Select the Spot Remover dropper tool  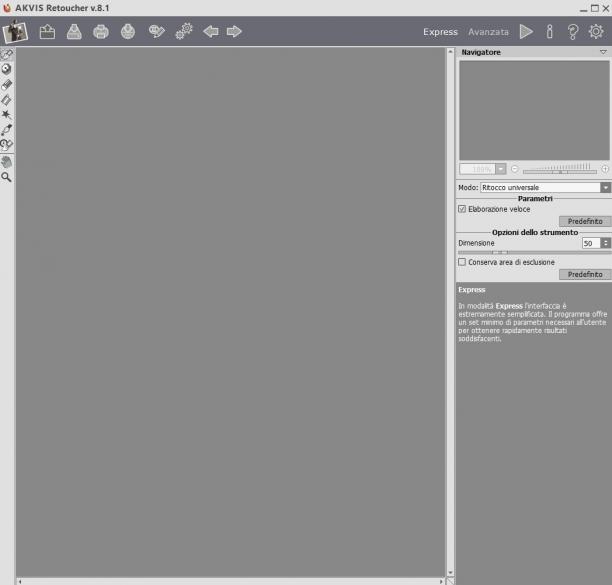pyautogui.click(x=7, y=130)
